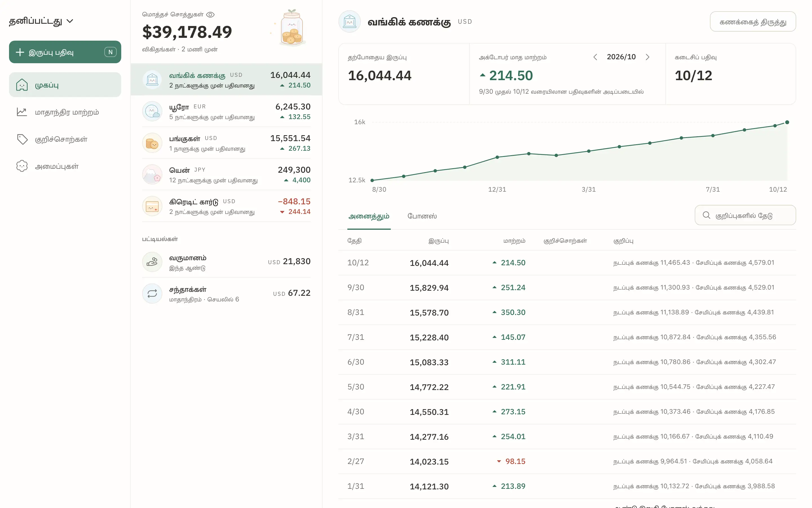
Task: Click the மாற்றம் column header
Action: coord(514,241)
